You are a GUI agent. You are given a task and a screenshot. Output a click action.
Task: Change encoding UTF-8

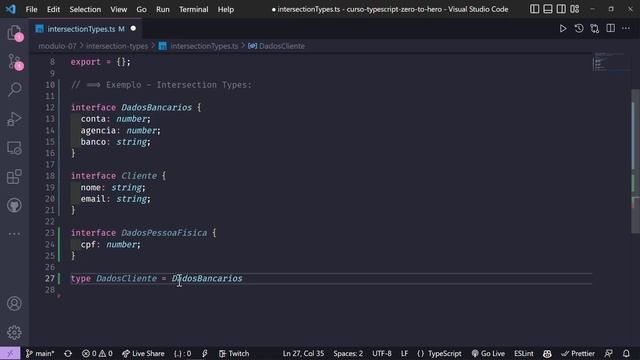(x=382, y=353)
